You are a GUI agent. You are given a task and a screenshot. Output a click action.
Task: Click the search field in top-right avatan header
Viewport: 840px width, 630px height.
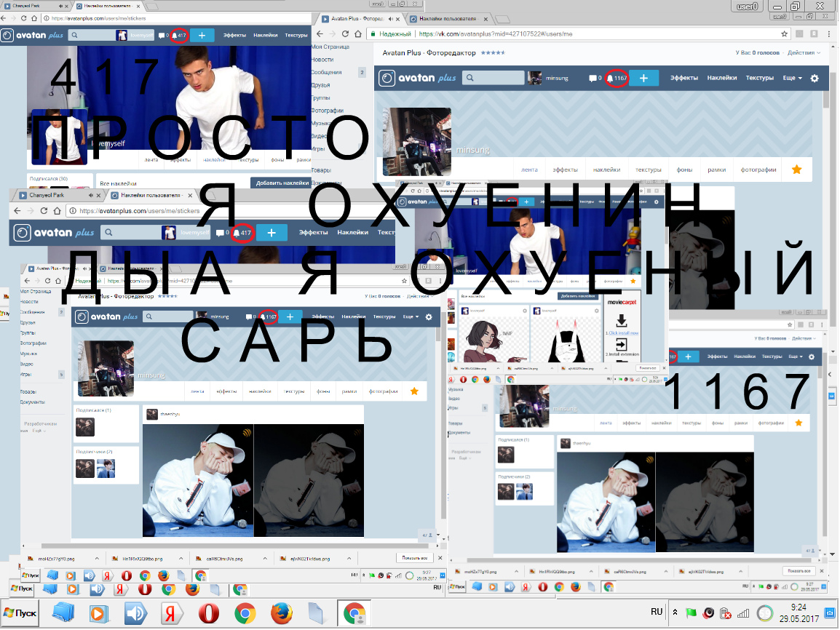click(494, 78)
